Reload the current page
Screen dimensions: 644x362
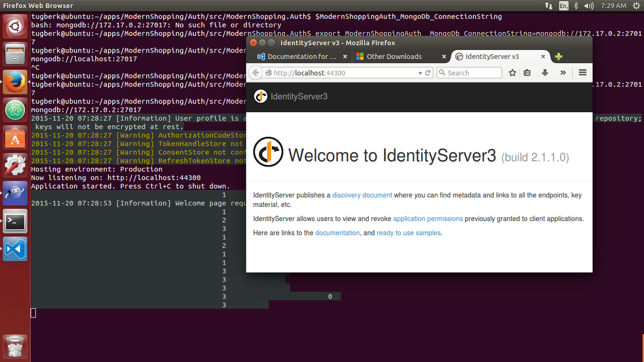click(x=428, y=73)
